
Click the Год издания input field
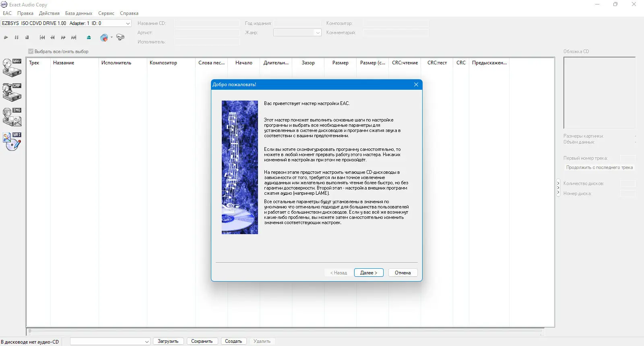tap(298, 23)
